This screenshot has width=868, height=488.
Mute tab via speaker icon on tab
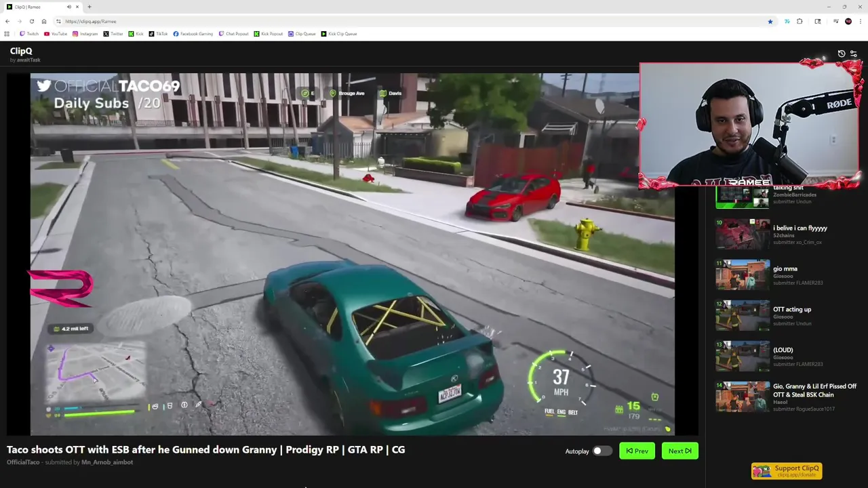(68, 7)
